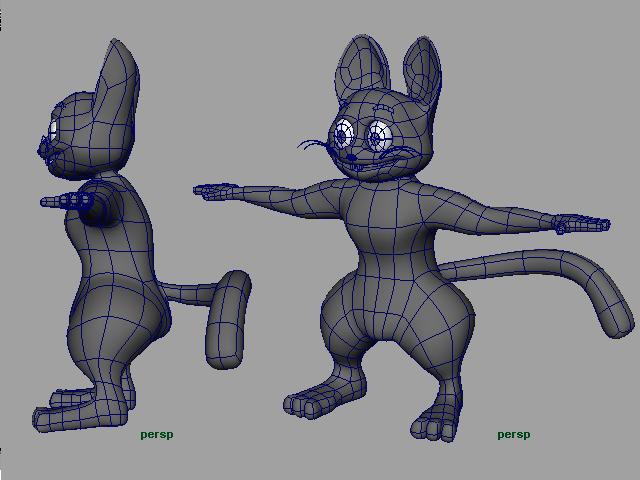Click the 'persp' label under the side-view mouse
Viewport: 640px width, 480px height.
pyautogui.click(x=157, y=435)
